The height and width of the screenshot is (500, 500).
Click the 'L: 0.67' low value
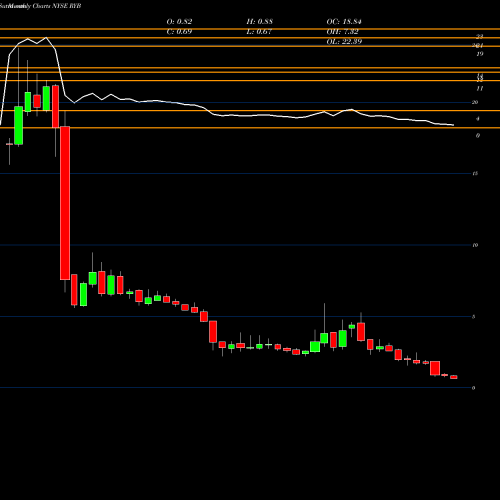[259, 32]
